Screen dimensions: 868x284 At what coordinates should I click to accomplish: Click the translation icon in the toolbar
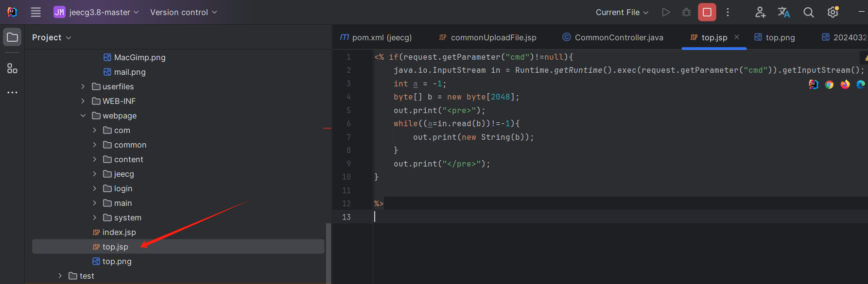(x=784, y=12)
